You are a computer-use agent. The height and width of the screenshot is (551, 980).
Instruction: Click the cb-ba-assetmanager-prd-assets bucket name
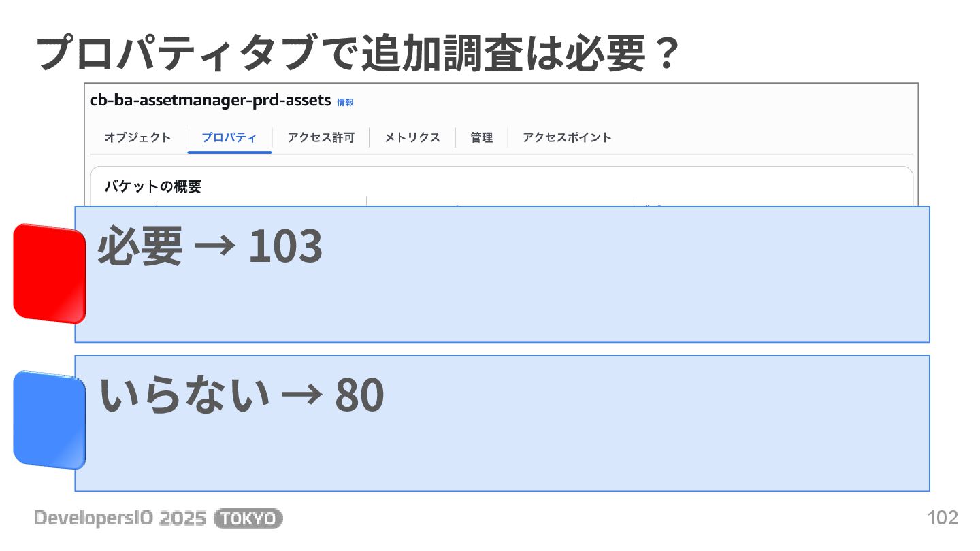point(210,101)
